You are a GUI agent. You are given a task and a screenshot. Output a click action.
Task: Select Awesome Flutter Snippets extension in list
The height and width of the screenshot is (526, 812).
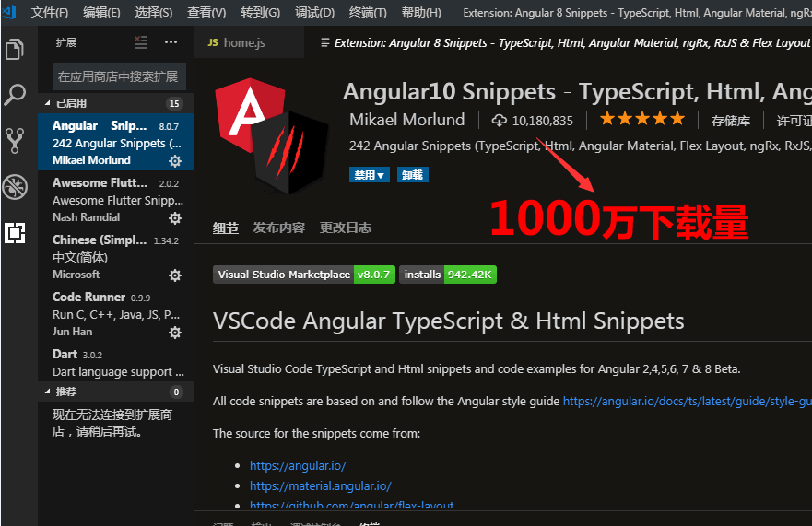116,199
